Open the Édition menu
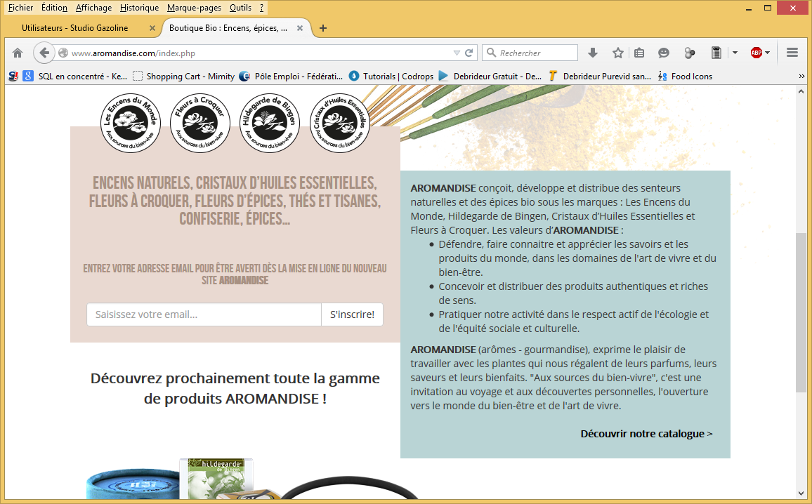The width and height of the screenshot is (812, 504). click(x=54, y=8)
